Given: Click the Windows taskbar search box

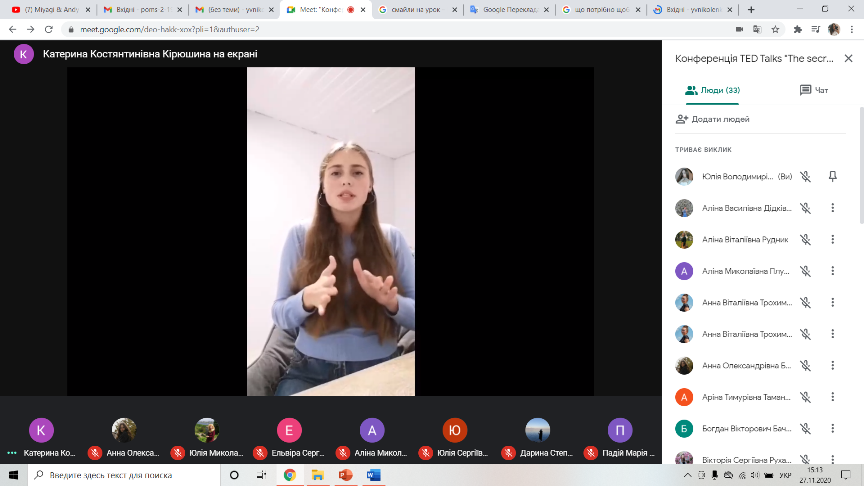Looking at the screenshot, I should (x=124, y=475).
